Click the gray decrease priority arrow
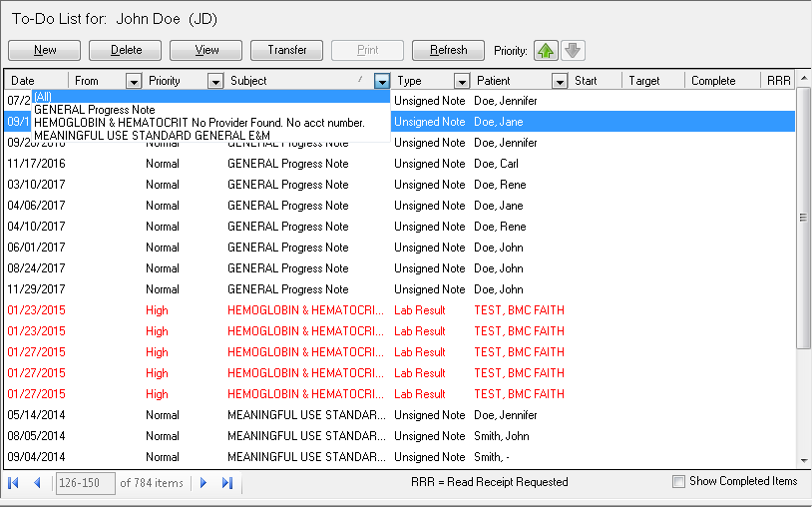 [x=573, y=50]
